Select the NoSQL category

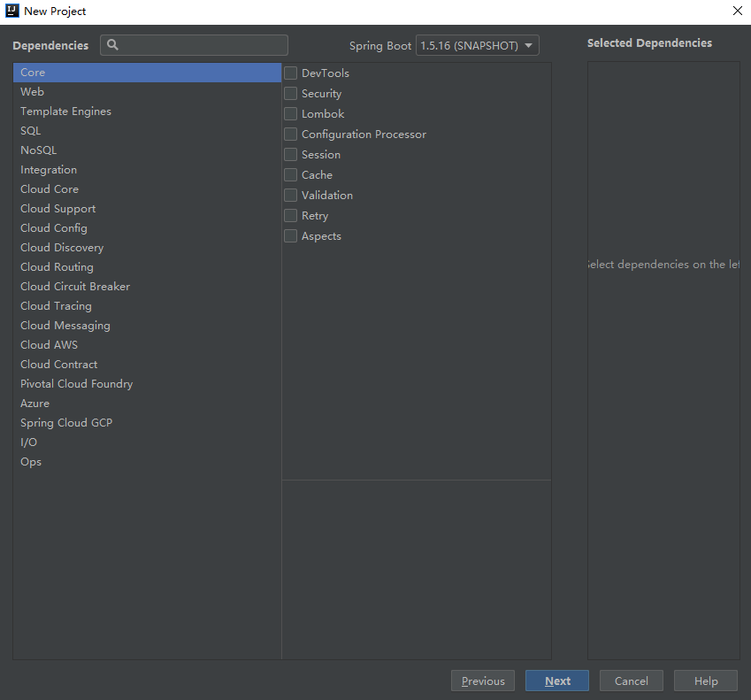147,150
